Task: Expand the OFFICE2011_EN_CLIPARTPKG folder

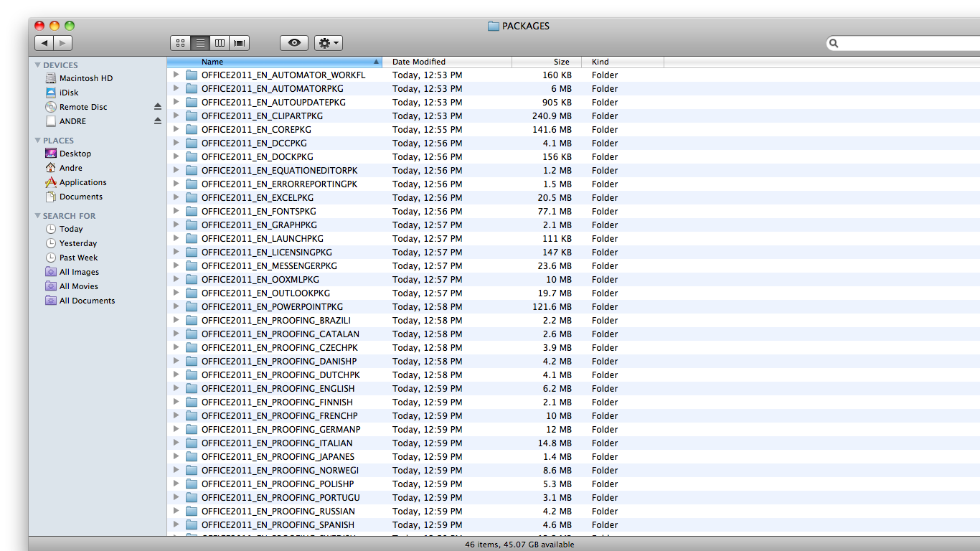Action: (176, 116)
